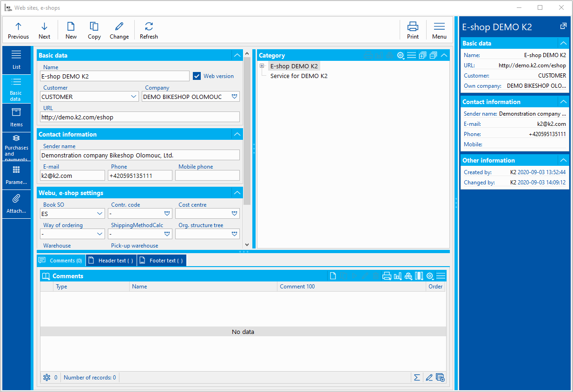Open the Contr. code lookup
Image resolution: width=573 pixels, height=392 pixels.
tap(167, 214)
